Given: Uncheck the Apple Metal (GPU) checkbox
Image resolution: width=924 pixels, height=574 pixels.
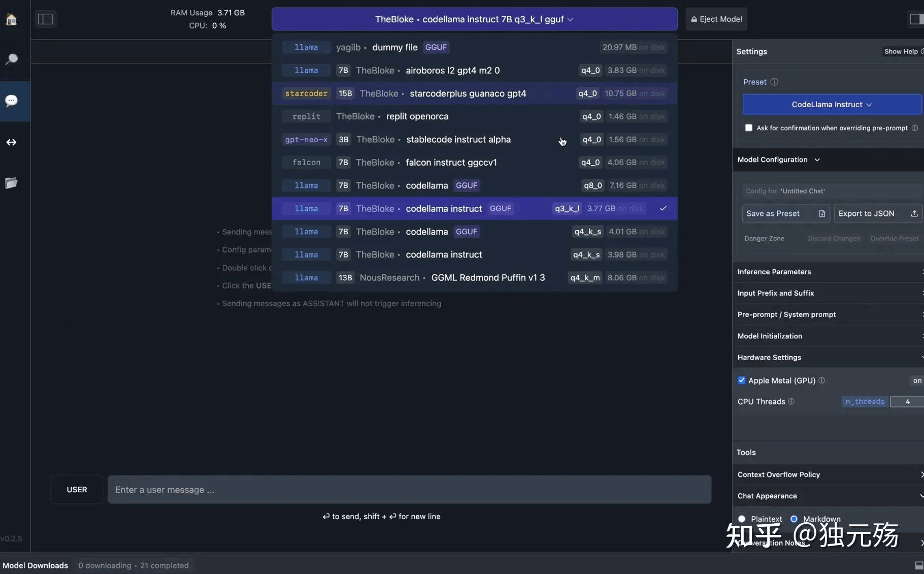Looking at the screenshot, I should pyautogui.click(x=742, y=380).
